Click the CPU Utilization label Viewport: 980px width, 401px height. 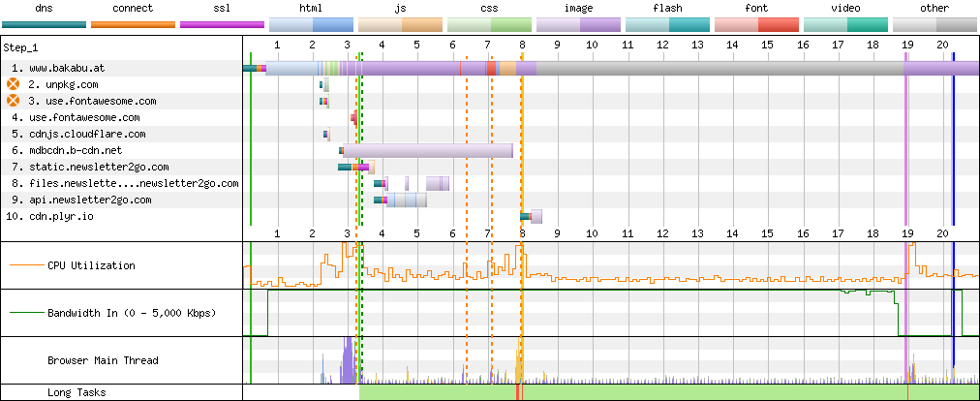91,265
